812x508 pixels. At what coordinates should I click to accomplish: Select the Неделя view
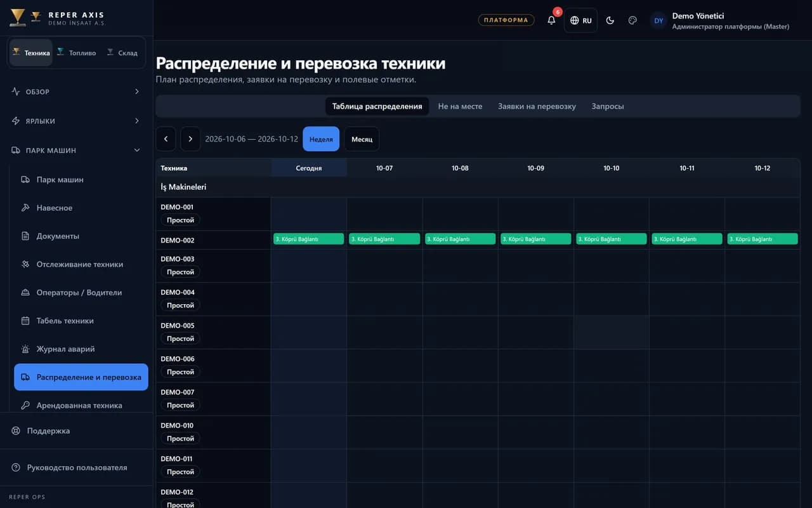tap(321, 139)
